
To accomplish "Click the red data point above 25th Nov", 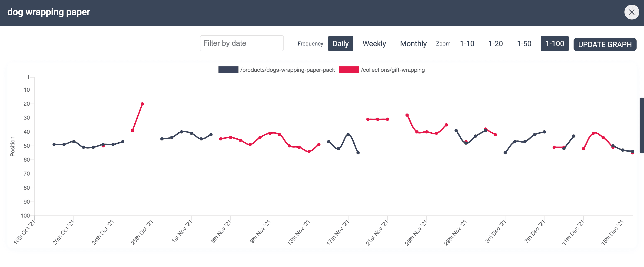I will (426, 132).
